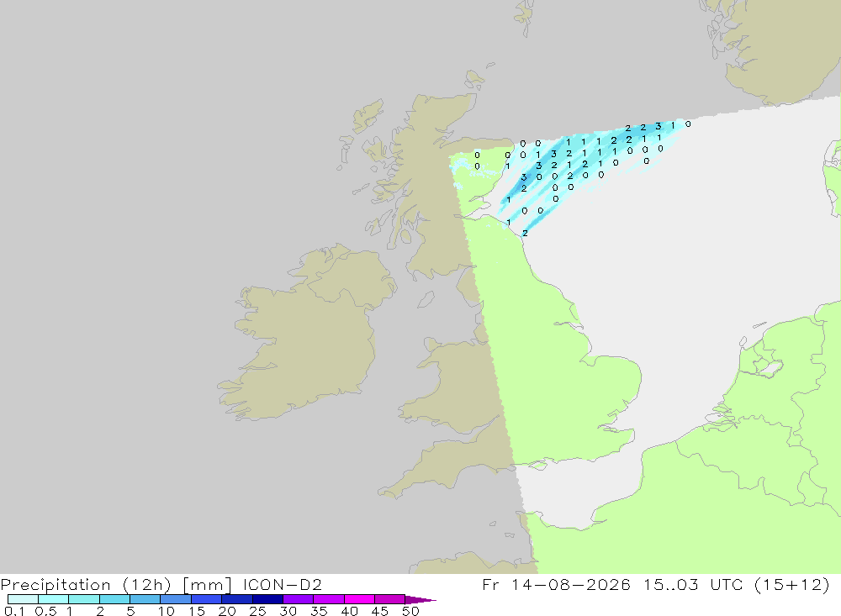Choose the 25–30 mm navy legend swatch
The image size is (841, 616).
click(x=267, y=599)
